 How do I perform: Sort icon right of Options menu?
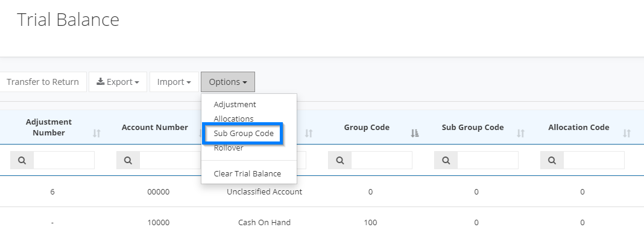click(x=309, y=133)
